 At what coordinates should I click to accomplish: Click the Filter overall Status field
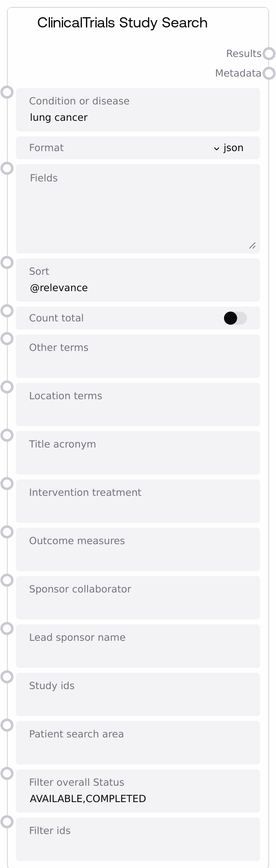pos(138,799)
